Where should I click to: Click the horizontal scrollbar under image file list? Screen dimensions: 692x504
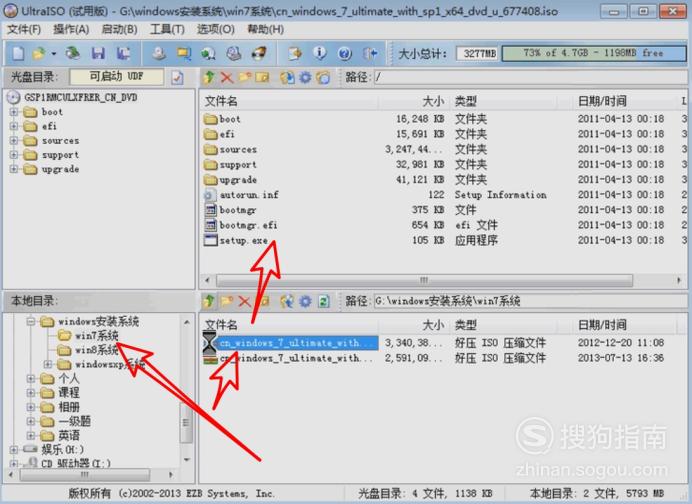[x=424, y=280]
